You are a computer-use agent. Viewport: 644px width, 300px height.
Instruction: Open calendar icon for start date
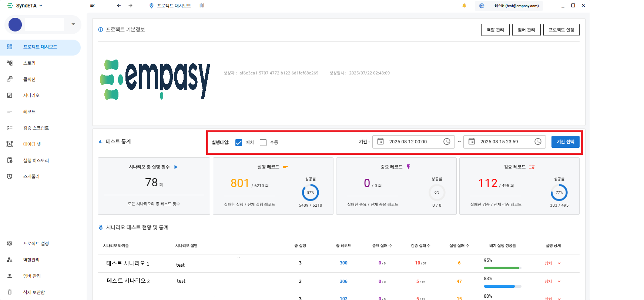pyautogui.click(x=380, y=141)
